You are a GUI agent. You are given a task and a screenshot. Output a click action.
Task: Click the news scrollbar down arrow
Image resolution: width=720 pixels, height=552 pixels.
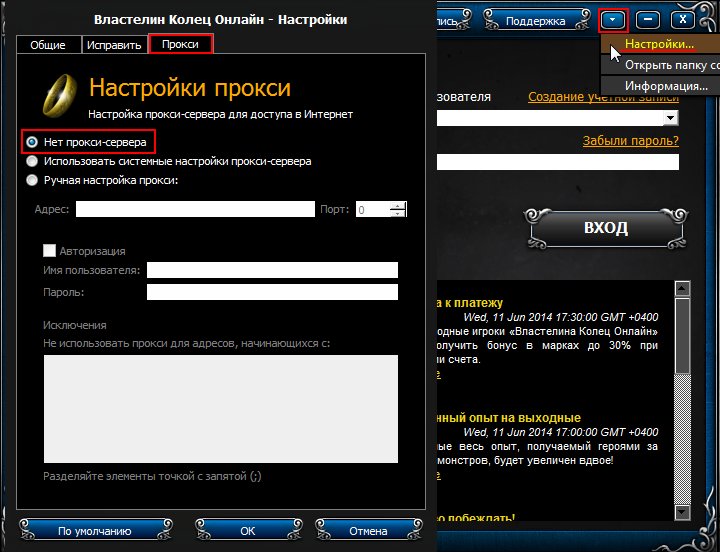pyautogui.click(x=682, y=512)
